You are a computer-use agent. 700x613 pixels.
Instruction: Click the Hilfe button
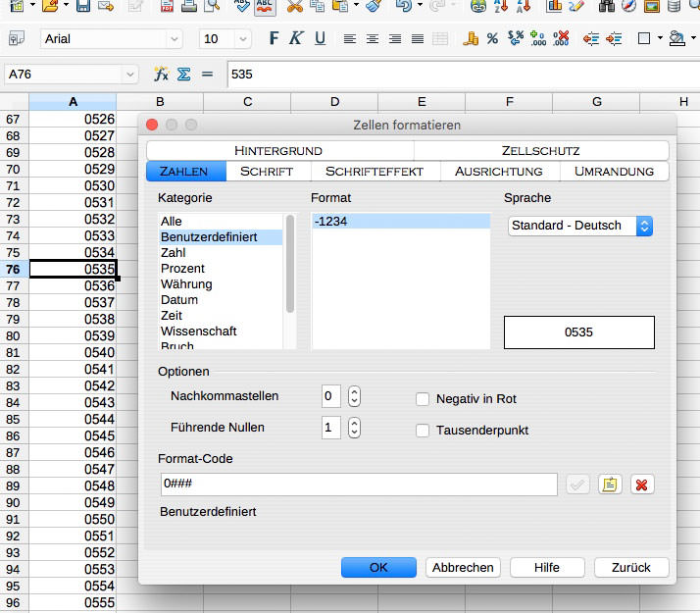tap(547, 568)
